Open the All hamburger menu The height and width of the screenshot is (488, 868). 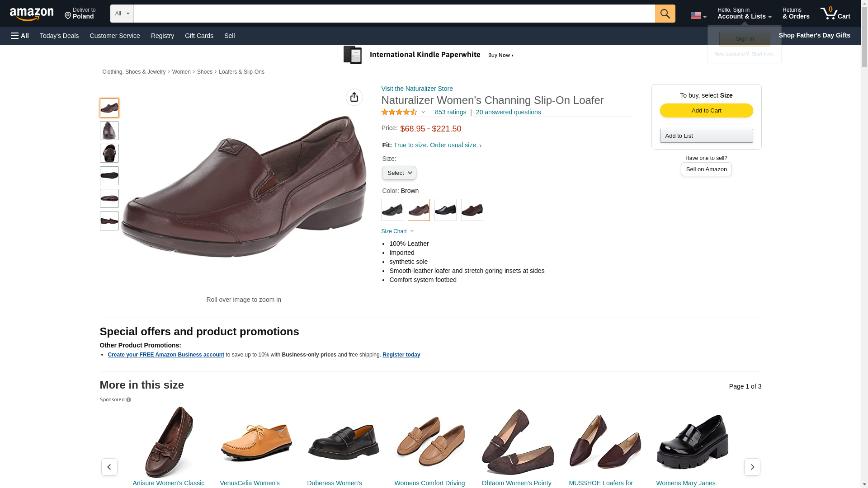tap(20, 36)
